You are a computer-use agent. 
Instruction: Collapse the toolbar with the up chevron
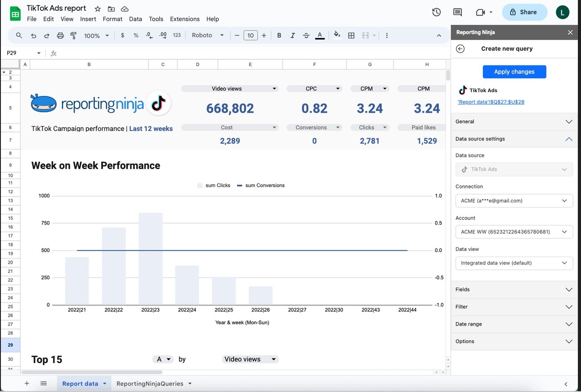[439, 36]
